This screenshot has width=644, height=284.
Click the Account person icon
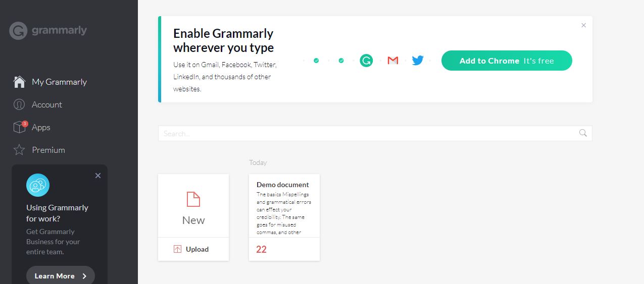[x=19, y=104]
